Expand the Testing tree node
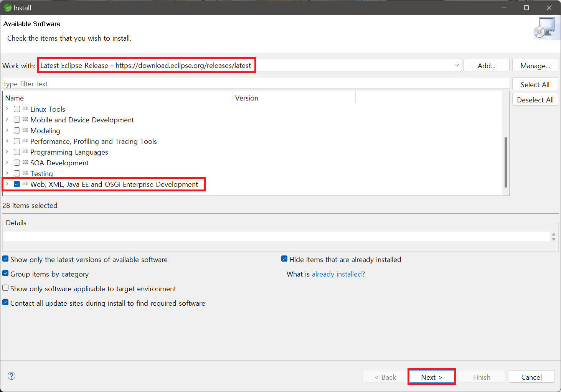Viewport: 561px width, 392px height. 7,173
